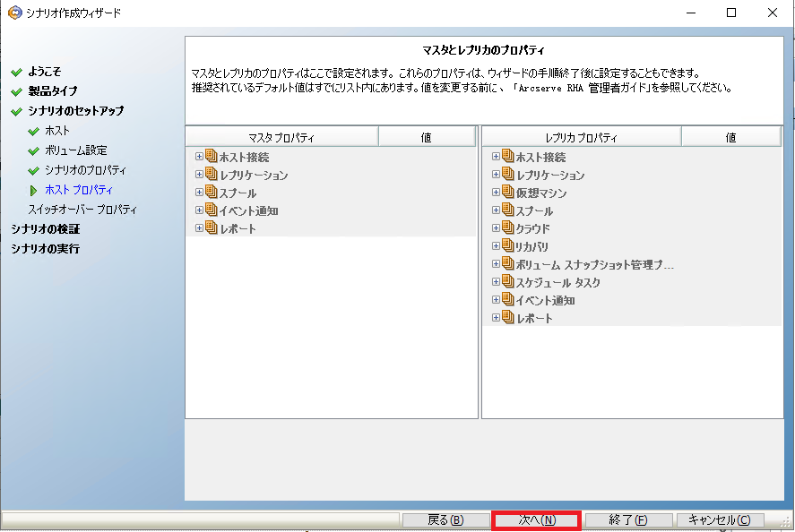This screenshot has width=795, height=532.
Task: Click folder icon next to master レポート
Action: point(211,228)
